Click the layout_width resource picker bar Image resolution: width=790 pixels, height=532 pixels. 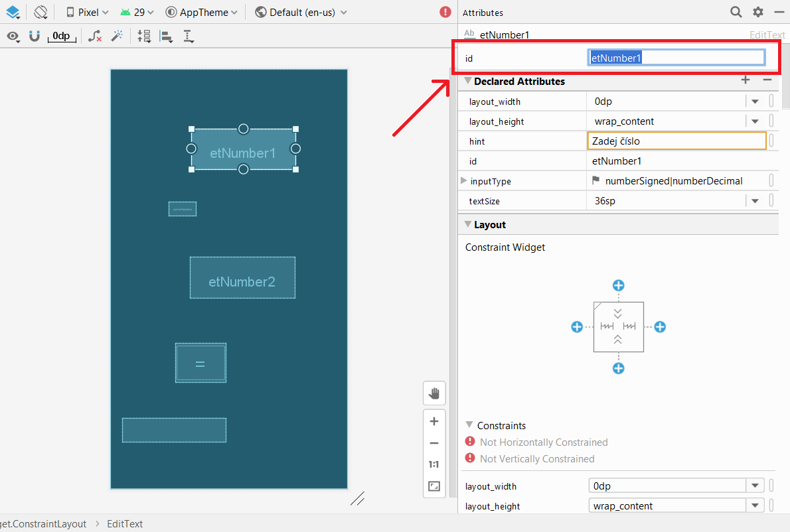[771, 101]
